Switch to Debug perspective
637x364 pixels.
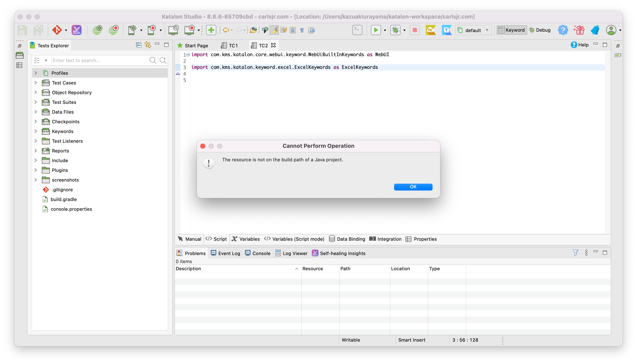click(540, 30)
